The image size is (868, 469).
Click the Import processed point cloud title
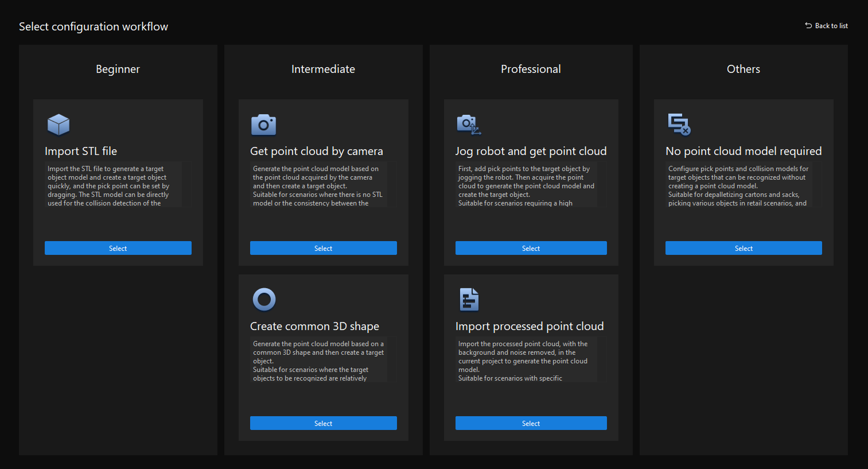tap(529, 326)
